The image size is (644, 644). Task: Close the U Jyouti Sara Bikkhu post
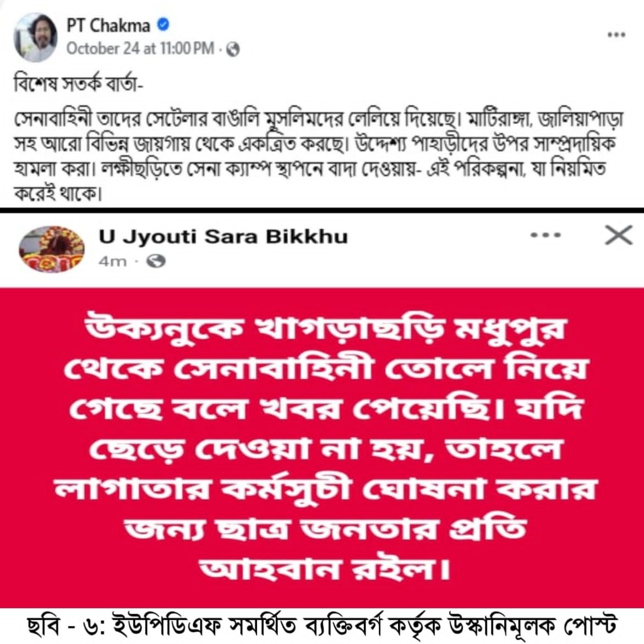pyautogui.click(x=619, y=235)
